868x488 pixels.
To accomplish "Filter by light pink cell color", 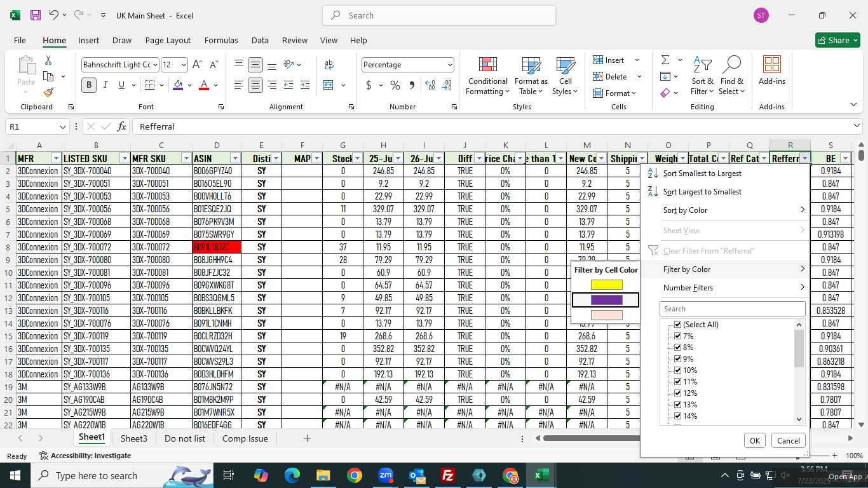I will point(606,315).
